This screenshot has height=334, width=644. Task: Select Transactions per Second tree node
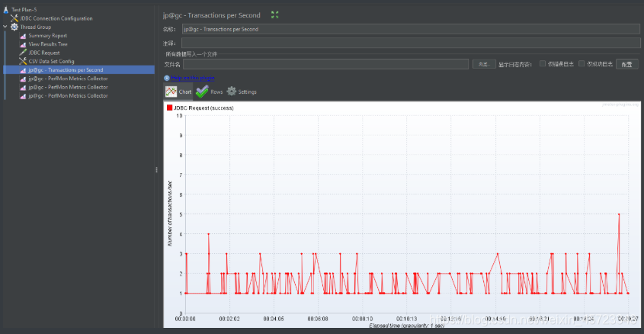pyautogui.click(x=79, y=70)
